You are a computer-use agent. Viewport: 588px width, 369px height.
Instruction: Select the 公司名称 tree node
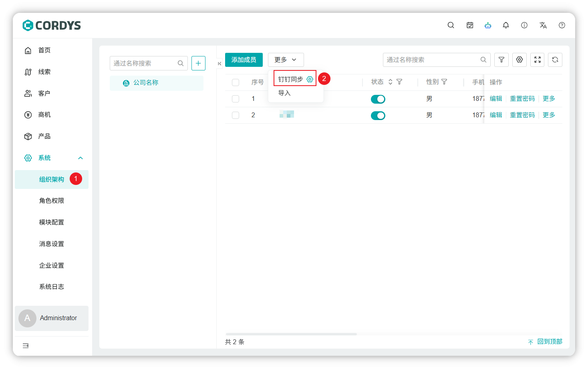157,83
